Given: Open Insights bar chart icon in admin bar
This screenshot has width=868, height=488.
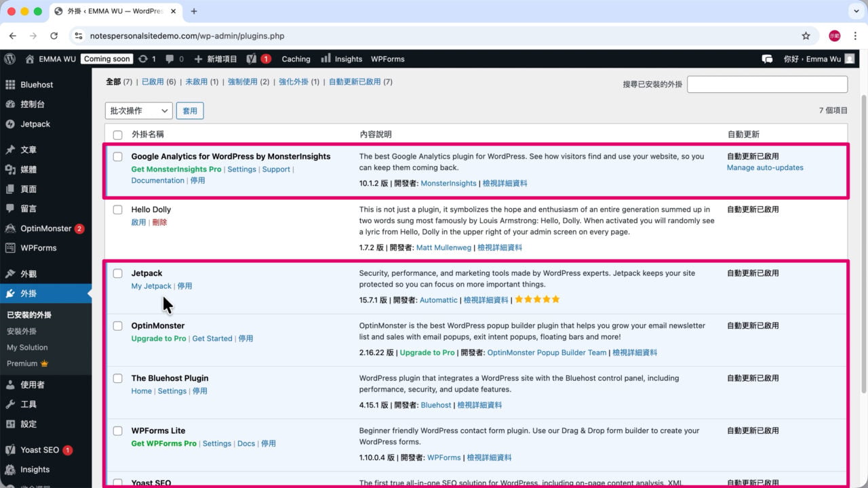Looking at the screenshot, I should 326,59.
